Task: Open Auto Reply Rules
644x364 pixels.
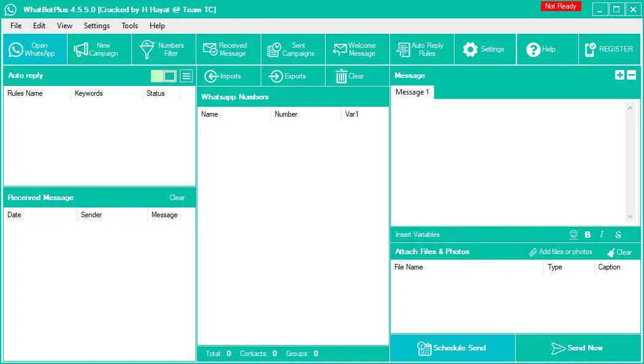Action: 421,50
